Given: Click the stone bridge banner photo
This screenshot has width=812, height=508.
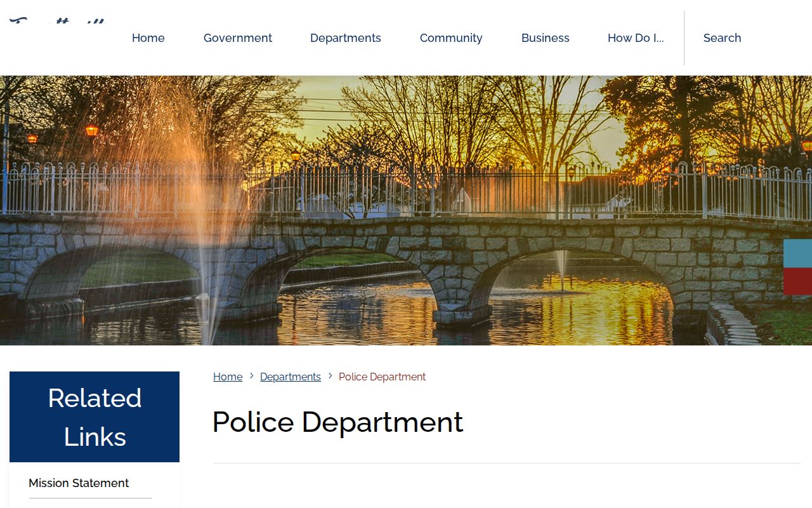Looking at the screenshot, I should click(x=406, y=210).
